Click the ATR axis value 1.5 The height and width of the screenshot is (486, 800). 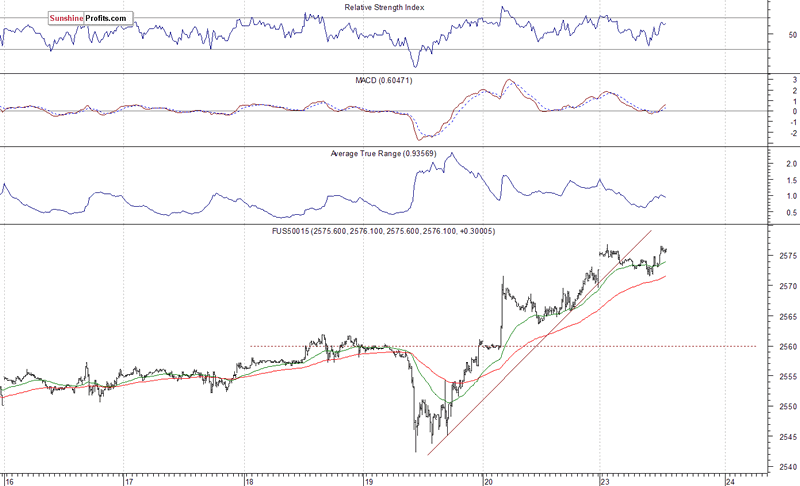coord(792,181)
